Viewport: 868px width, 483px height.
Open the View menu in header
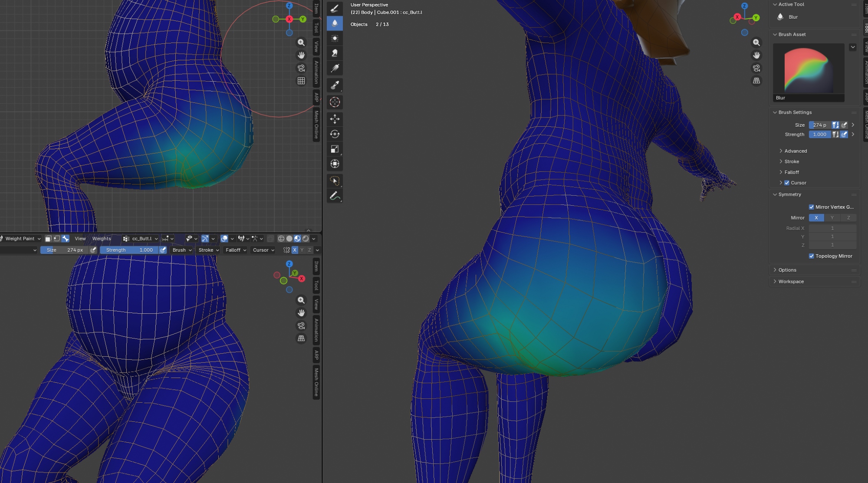click(x=80, y=239)
